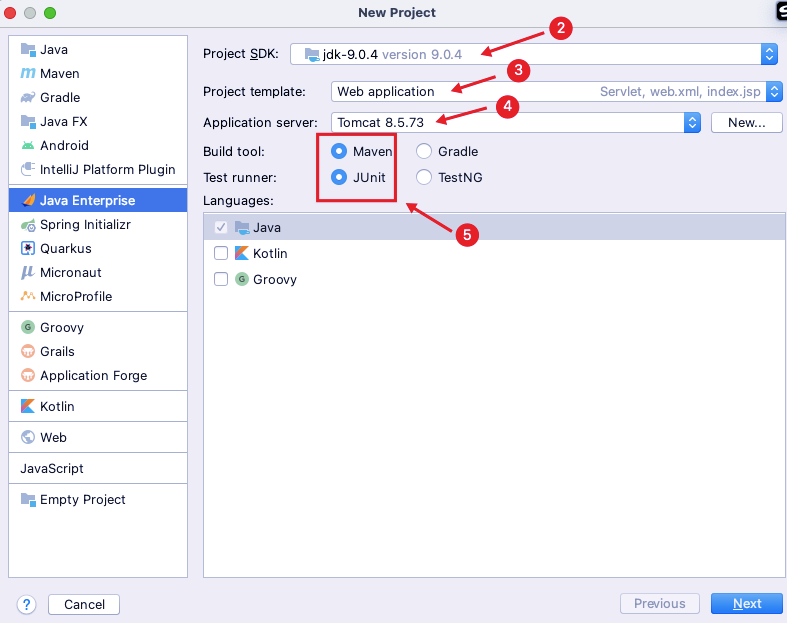Click the Kotlin label in the Languages list
This screenshot has width=787, height=623.
point(270,254)
